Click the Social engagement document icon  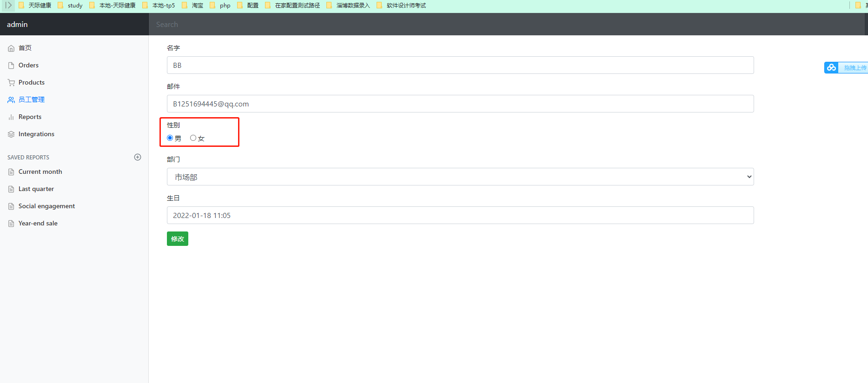[x=11, y=206]
